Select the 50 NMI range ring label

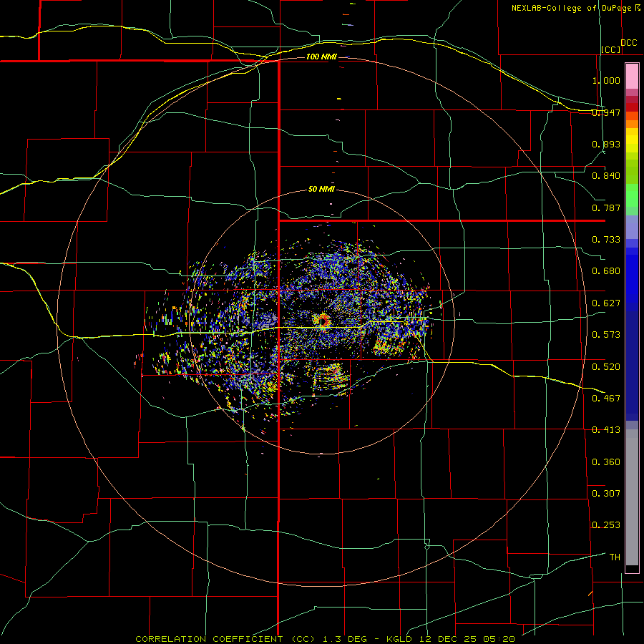pos(321,189)
